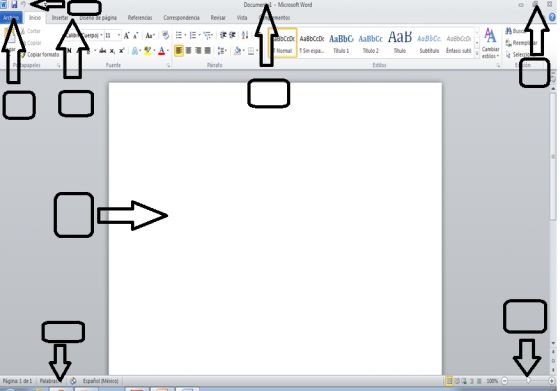The height and width of the screenshot is (391, 560).
Task: Click the Español (México) language indicator
Action: 100,381
